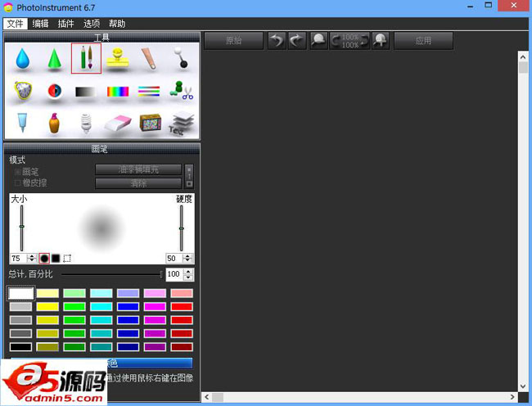The width and height of the screenshot is (532, 406).
Task: Click the undo arrow in toolbar
Action: [x=277, y=41]
